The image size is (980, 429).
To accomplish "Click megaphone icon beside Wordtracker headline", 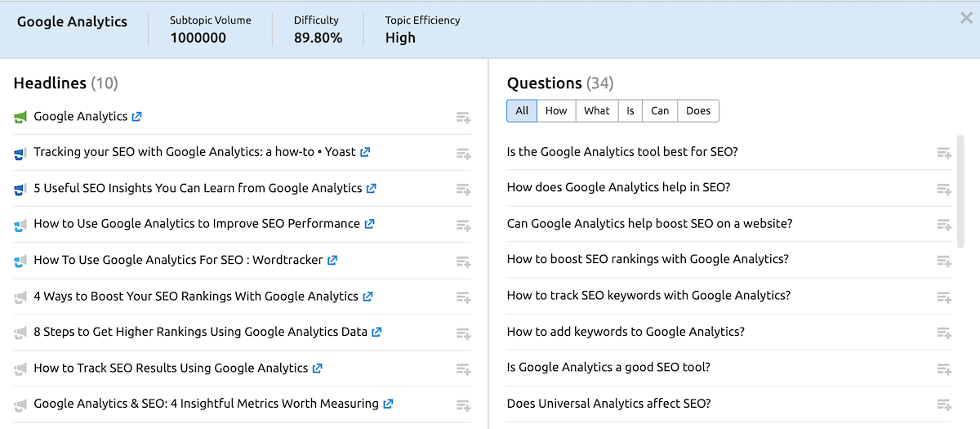I will click(x=20, y=261).
